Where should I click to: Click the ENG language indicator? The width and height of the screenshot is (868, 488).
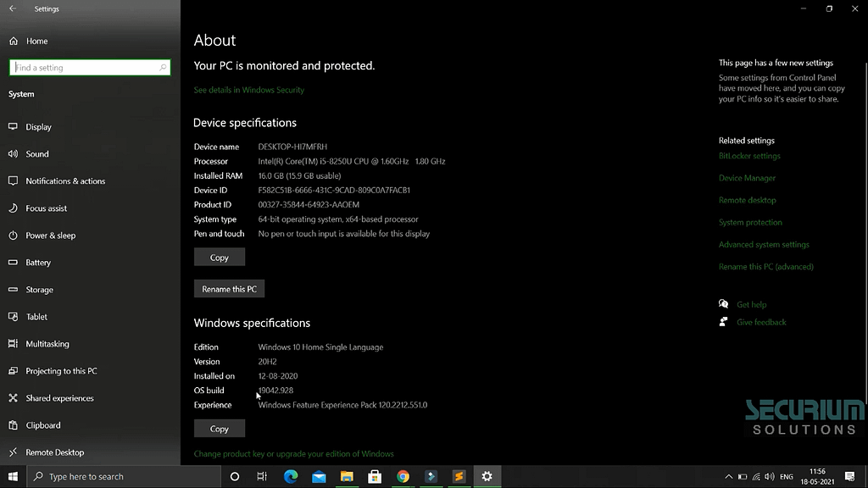(786, 476)
